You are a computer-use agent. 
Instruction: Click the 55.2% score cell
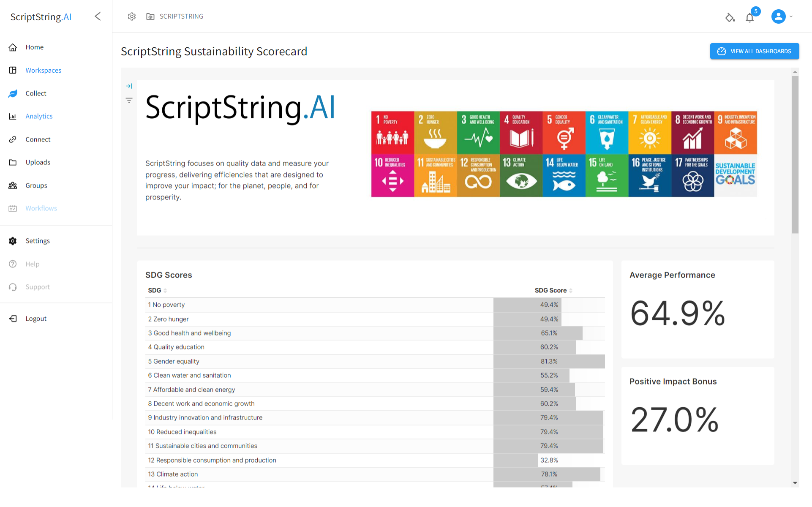coord(549,376)
